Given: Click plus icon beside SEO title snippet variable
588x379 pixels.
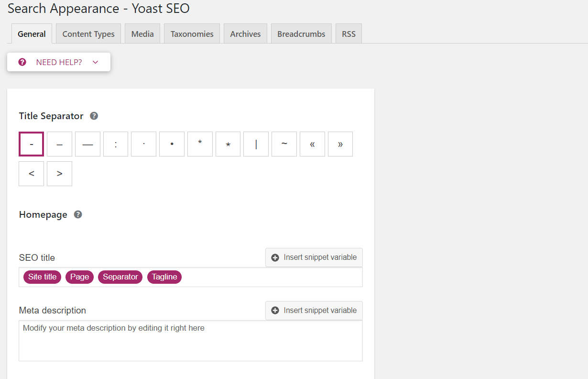Looking at the screenshot, I should pyautogui.click(x=275, y=257).
